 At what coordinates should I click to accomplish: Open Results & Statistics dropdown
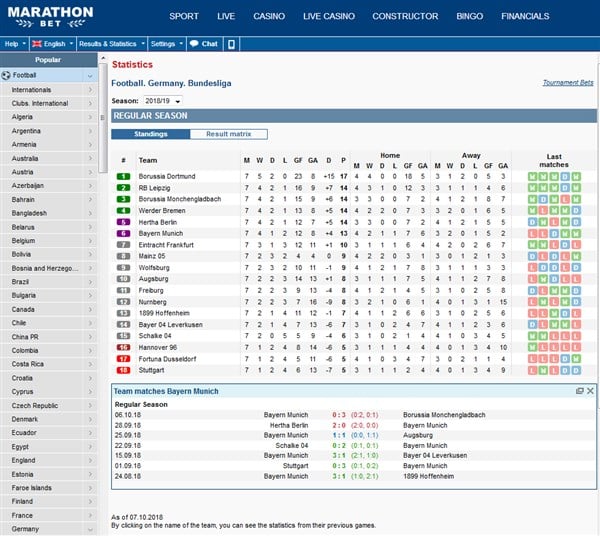[x=112, y=44]
